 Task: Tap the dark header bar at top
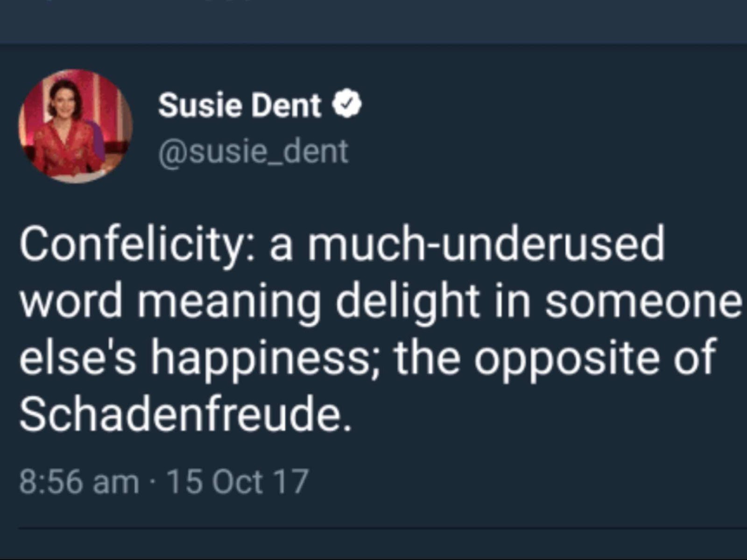point(373,21)
